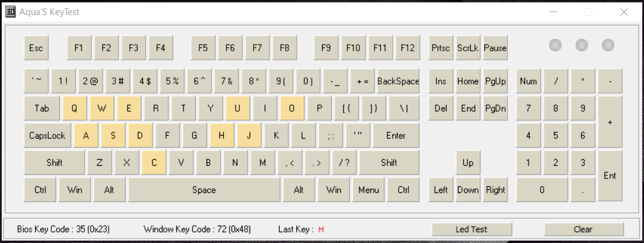The image size is (644, 243).
Task: Click the first LED indicator circle
Action: pyautogui.click(x=555, y=45)
